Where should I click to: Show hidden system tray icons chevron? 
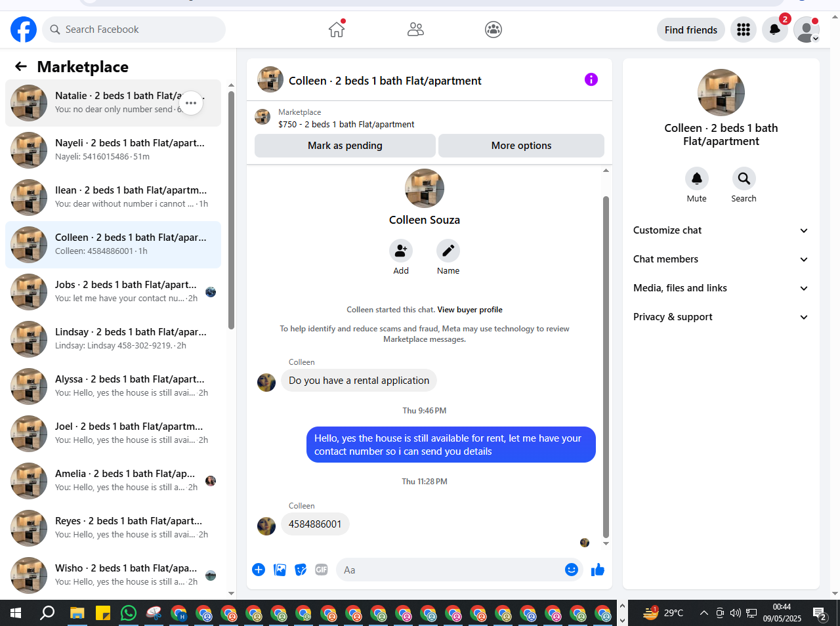pyautogui.click(x=703, y=613)
